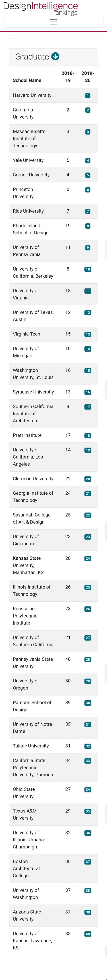Click rank badge 8 for Rhode Island School

pos(88,226)
